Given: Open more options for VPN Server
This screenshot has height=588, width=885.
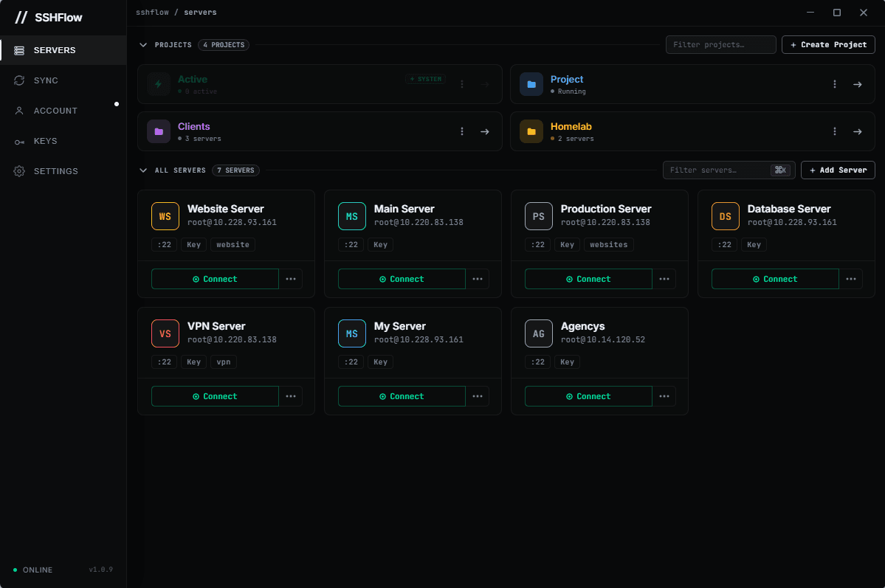Looking at the screenshot, I should (x=291, y=396).
